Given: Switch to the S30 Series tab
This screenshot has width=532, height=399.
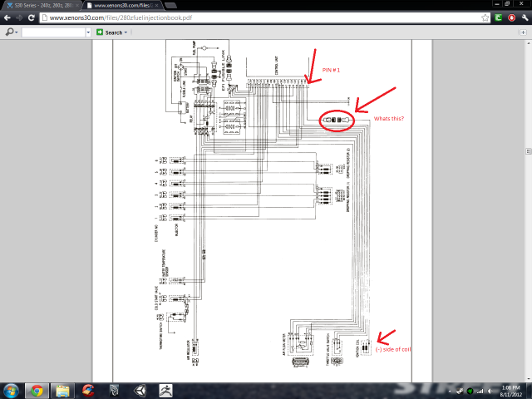Looking at the screenshot, I should click(40, 5).
